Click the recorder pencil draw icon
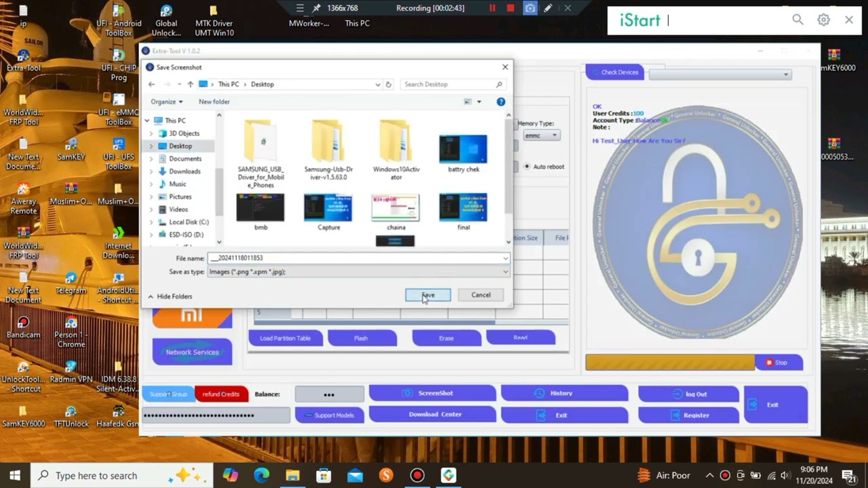This screenshot has width=868, height=488. tap(548, 8)
